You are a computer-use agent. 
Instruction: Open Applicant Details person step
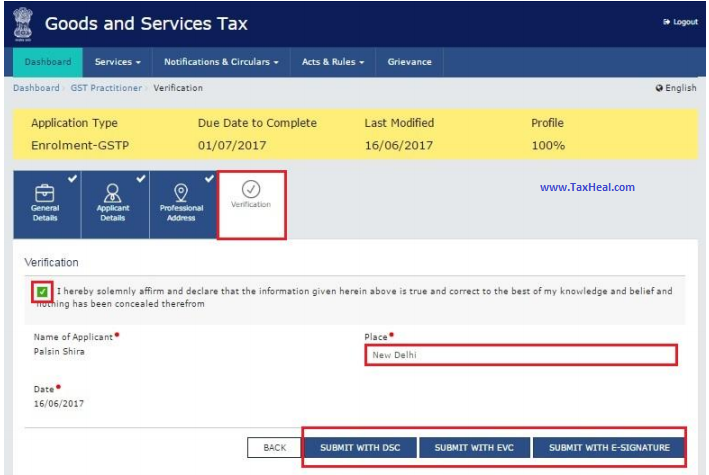point(113,204)
